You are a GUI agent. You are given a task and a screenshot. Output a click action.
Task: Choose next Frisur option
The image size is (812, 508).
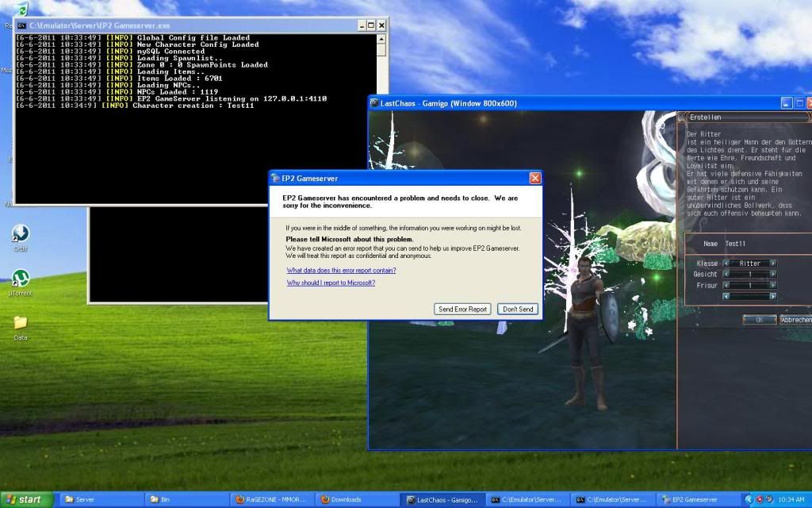(x=773, y=285)
